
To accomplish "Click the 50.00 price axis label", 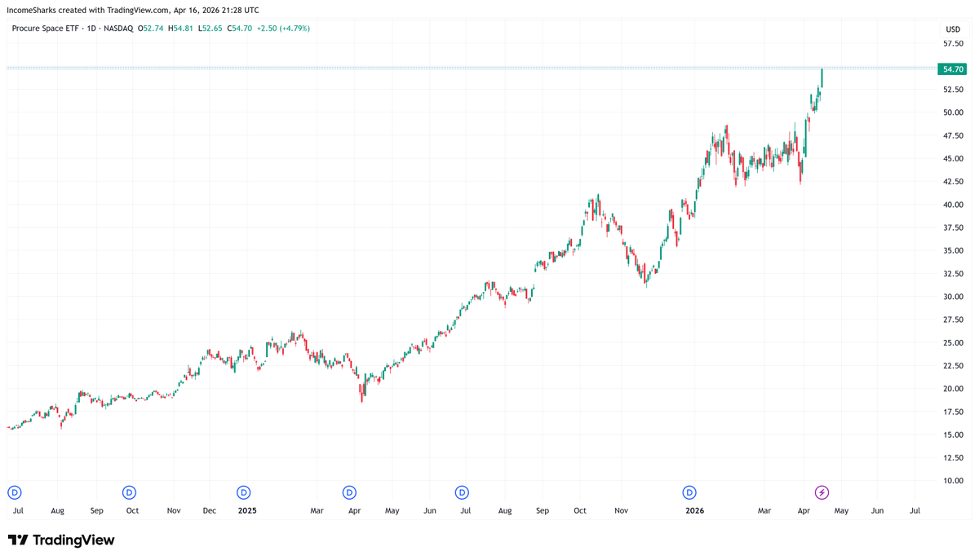I will coord(954,112).
